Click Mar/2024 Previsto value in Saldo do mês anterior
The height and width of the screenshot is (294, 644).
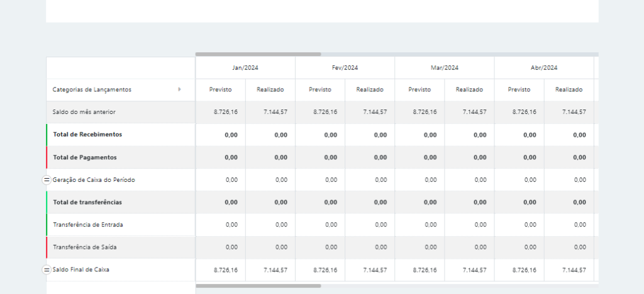tap(425, 112)
